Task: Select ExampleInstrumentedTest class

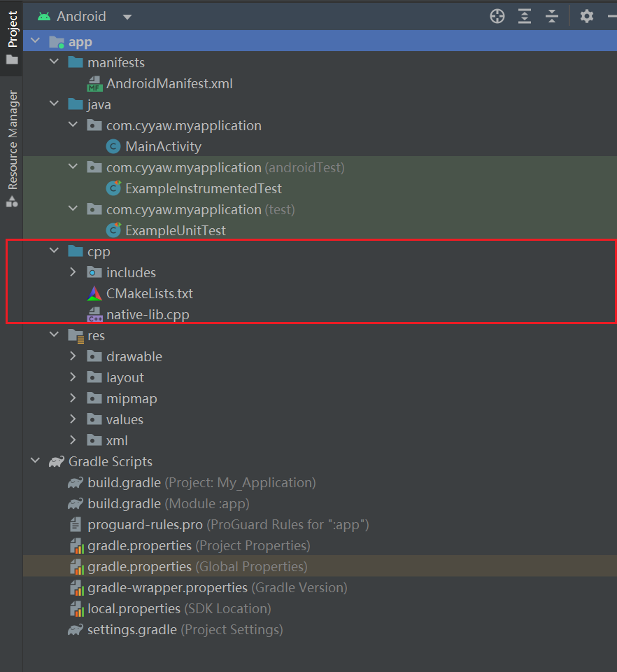Action: (203, 188)
